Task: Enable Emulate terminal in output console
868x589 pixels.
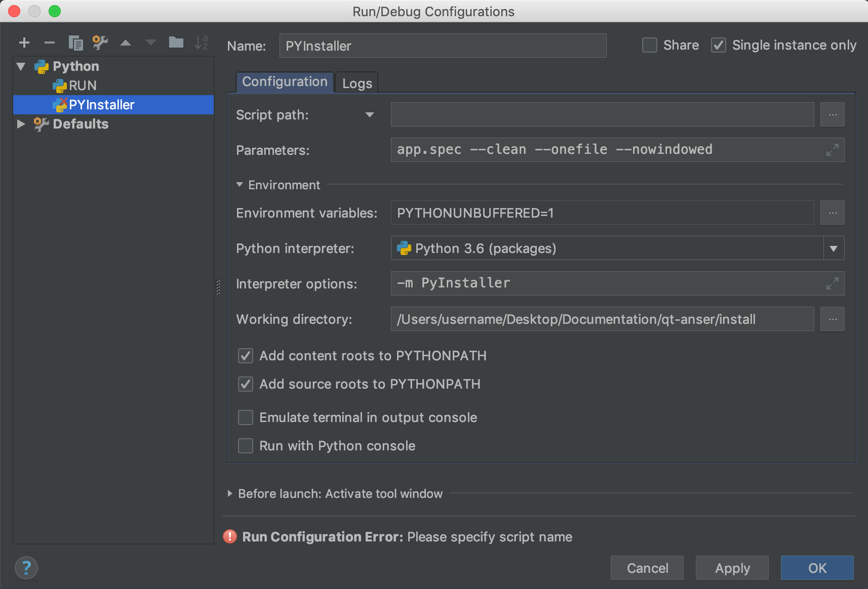Action: click(x=246, y=417)
